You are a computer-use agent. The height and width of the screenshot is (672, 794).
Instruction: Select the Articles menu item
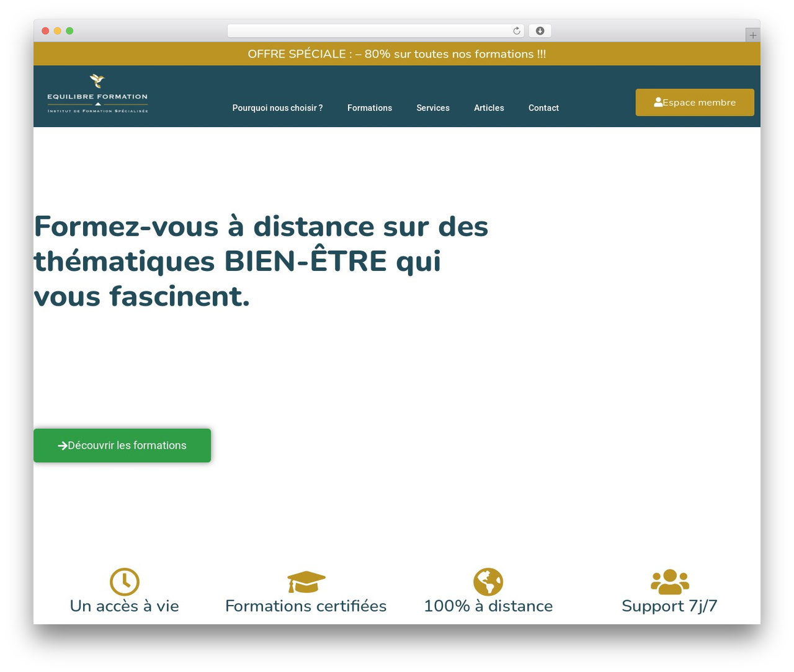(x=489, y=108)
